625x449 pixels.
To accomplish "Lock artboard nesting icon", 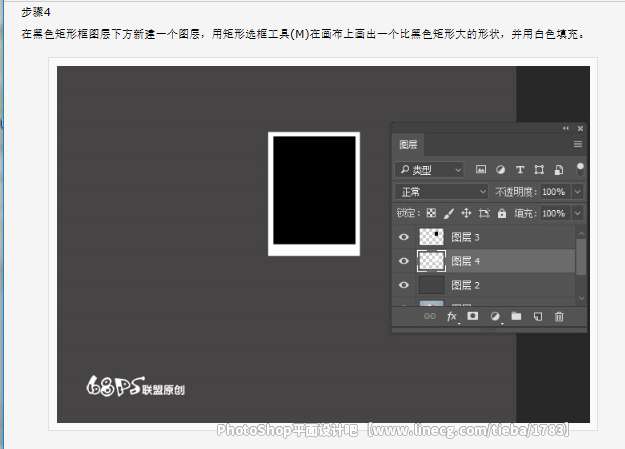I will point(484,213).
